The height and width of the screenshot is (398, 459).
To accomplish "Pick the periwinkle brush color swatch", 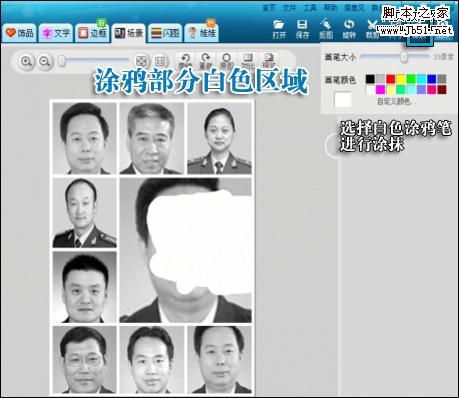I will pyautogui.click(x=421, y=89).
